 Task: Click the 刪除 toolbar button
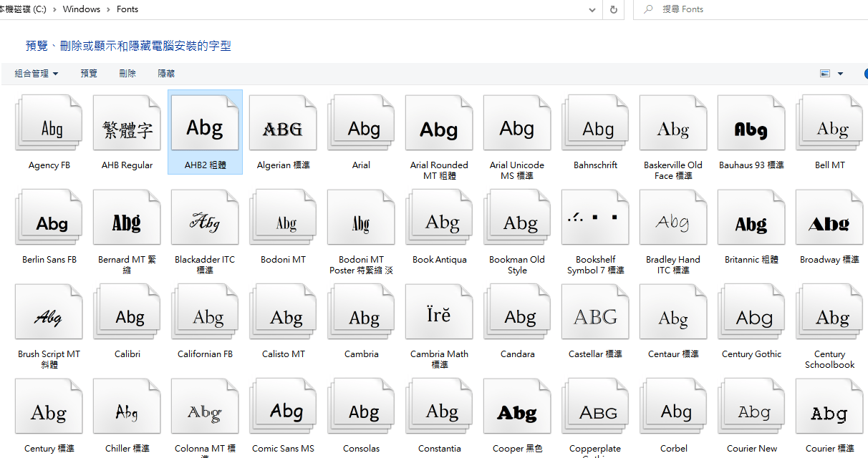tap(127, 74)
